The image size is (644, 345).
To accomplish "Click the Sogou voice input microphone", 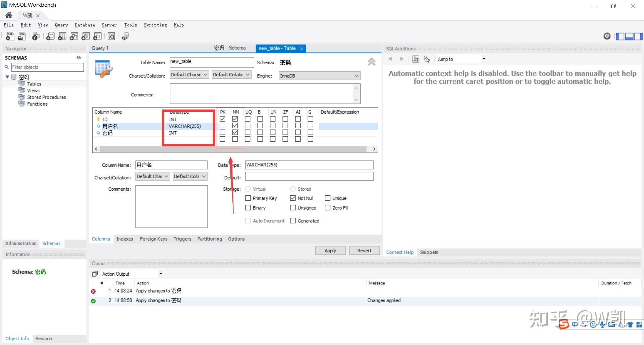I will pos(602,324).
